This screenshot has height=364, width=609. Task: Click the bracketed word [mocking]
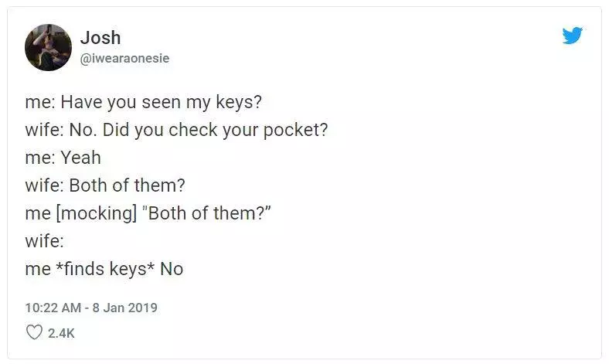pyautogui.click(x=97, y=213)
